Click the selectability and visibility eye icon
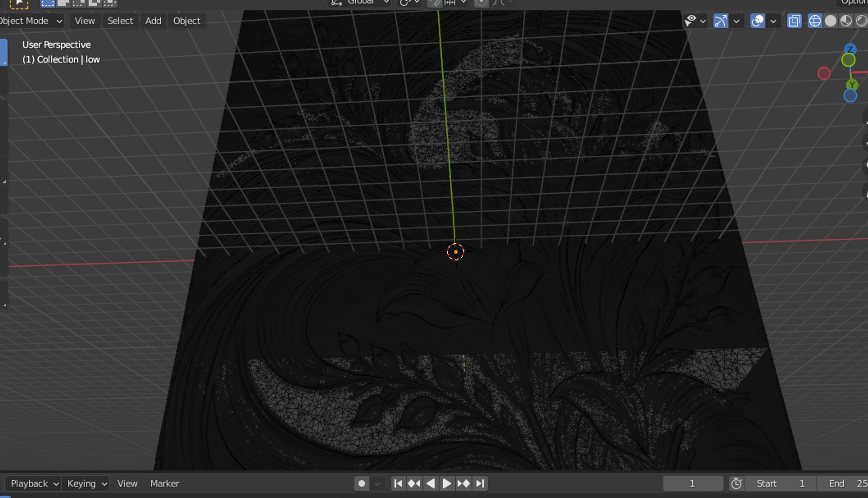This screenshot has height=498, width=868. tap(690, 21)
